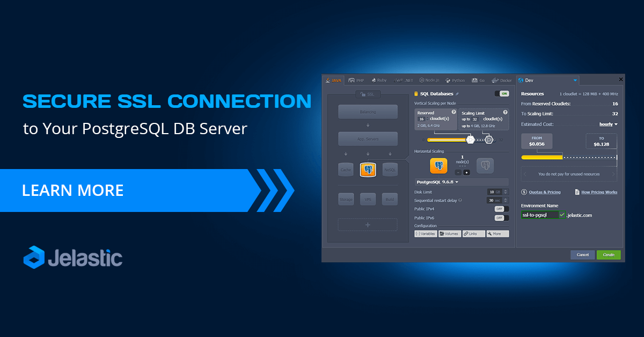Screen dimensions: 644x337
Task: Open the Quotas & Pricing link
Action: coord(544,192)
